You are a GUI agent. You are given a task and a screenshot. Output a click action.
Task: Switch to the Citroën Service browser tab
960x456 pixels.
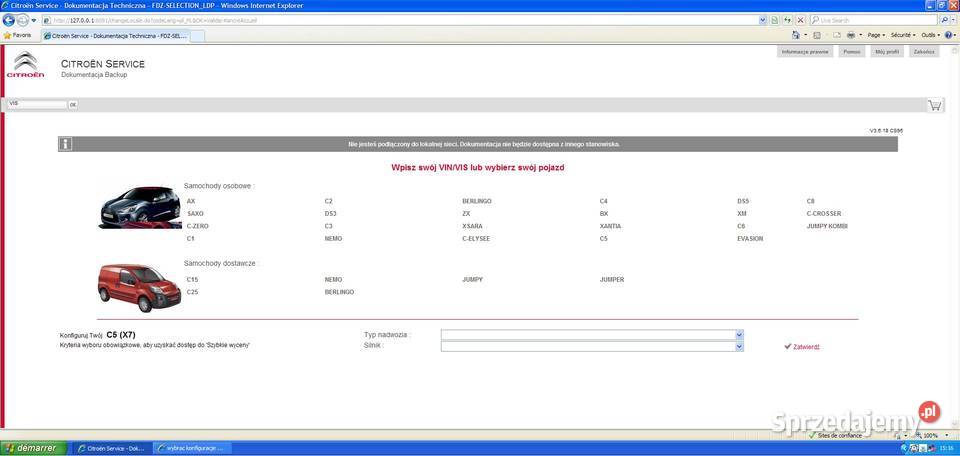point(115,36)
